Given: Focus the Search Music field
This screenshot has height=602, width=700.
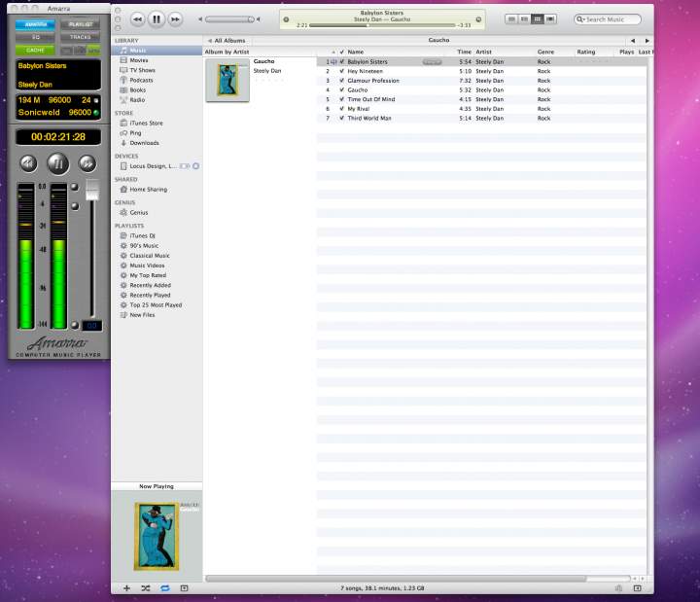Looking at the screenshot, I should tap(608, 19).
